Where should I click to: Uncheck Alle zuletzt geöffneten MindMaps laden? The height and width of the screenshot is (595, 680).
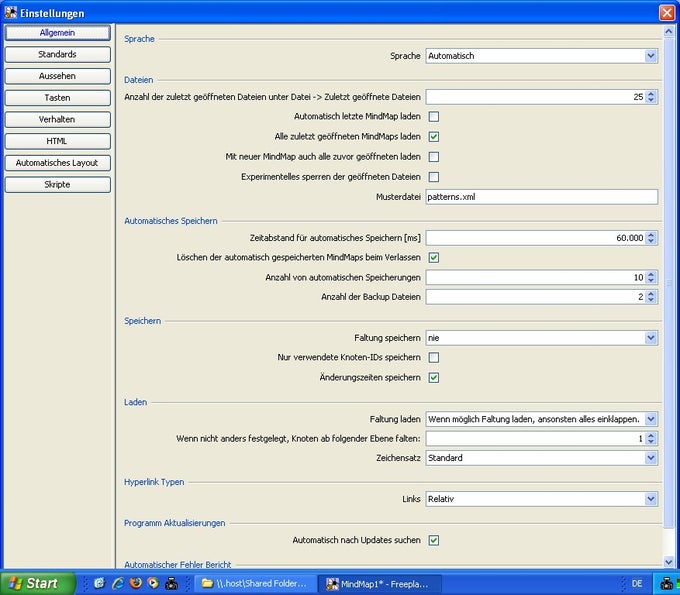[x=434, y=137]
